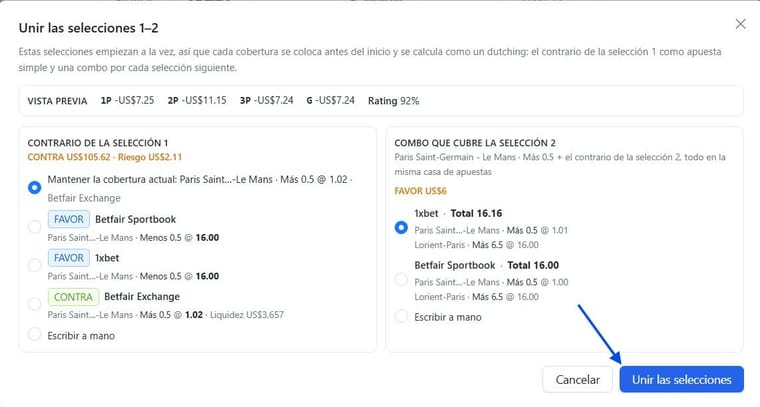Click the 3P -US$7.24 preview figure

pos(267,100)
